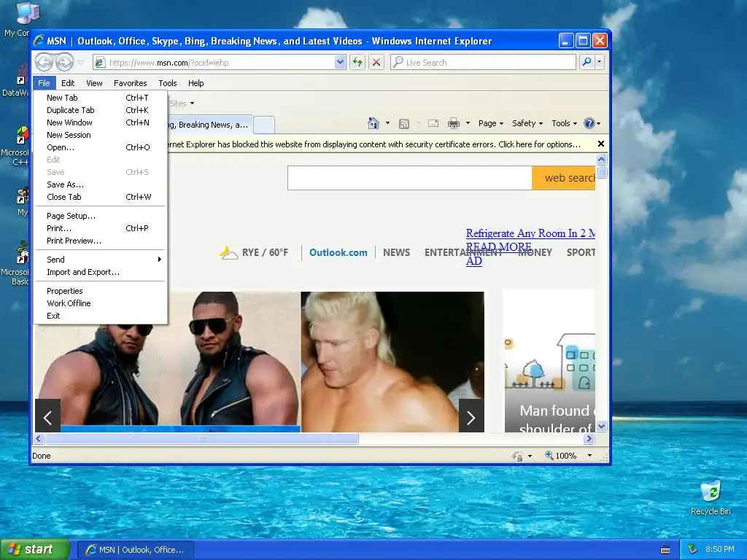Click the Print printer icon

pyautogui.click(x=454, y=123)
